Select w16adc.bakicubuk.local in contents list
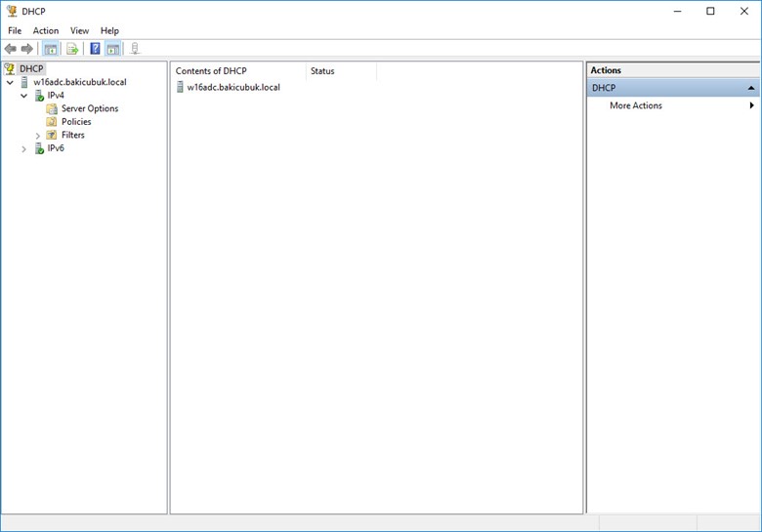This screenshot has width=762, height=532. point(233,88)
